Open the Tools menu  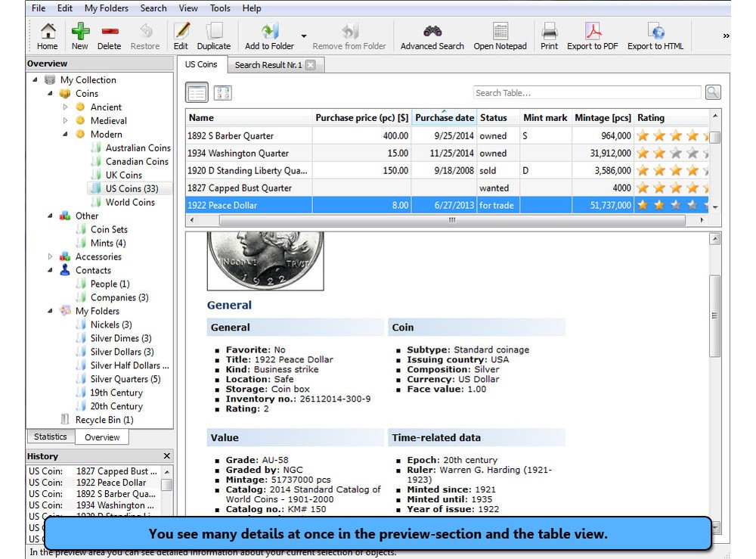pos(219,8)
